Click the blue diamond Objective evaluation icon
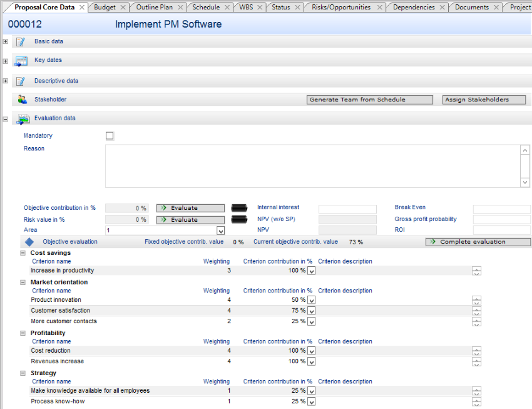Image resolution: width=532 pixels, height=409 pixels. 29,242
